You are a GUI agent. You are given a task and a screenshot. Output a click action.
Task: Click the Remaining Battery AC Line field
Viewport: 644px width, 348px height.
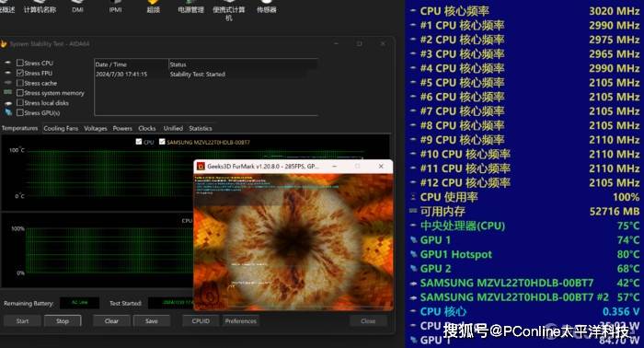[x=80, y=303]
